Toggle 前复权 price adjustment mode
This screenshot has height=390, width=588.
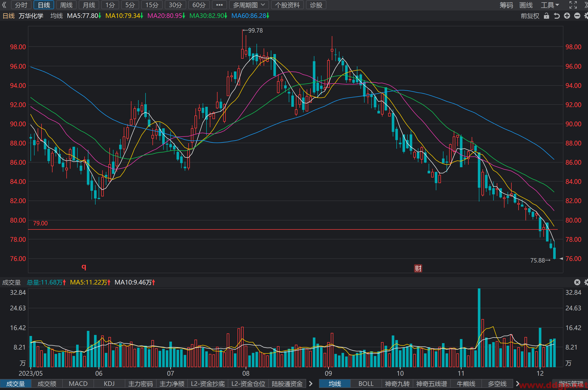pos(530,16)
